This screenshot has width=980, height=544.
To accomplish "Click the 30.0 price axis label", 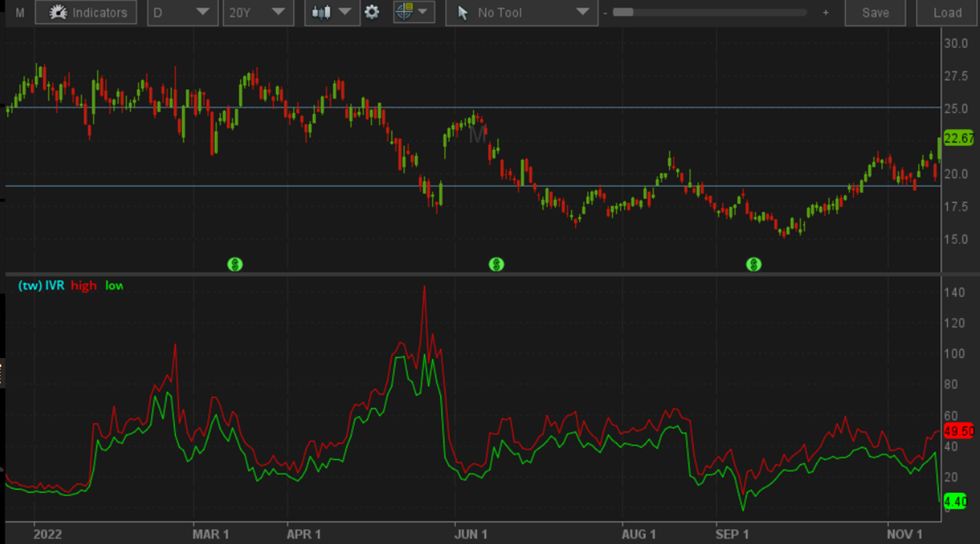I will [956, 43].
